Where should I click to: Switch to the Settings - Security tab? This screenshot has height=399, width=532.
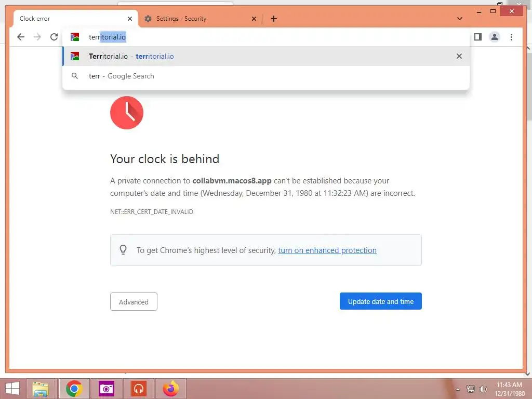[200, 19]
